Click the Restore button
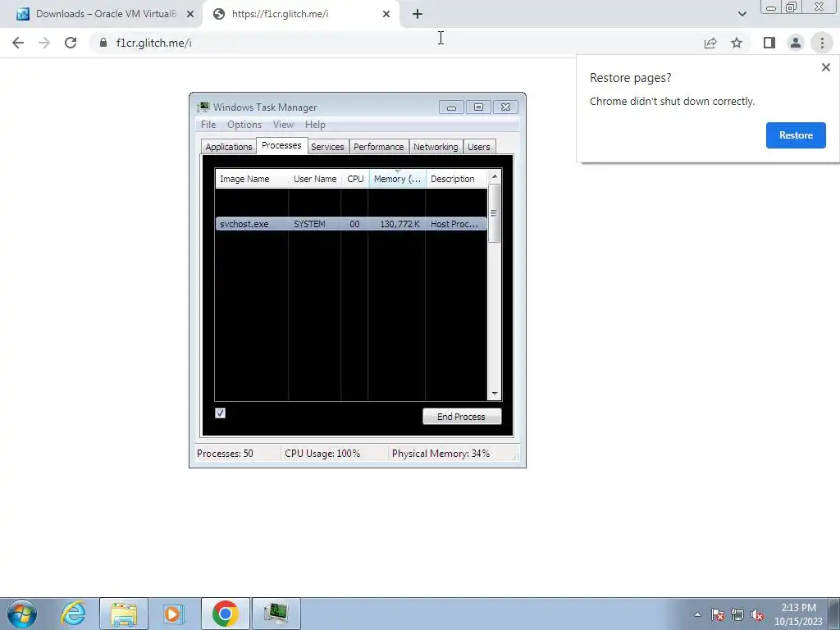Screen dimensions: 840x630 (x=796, y=135)
